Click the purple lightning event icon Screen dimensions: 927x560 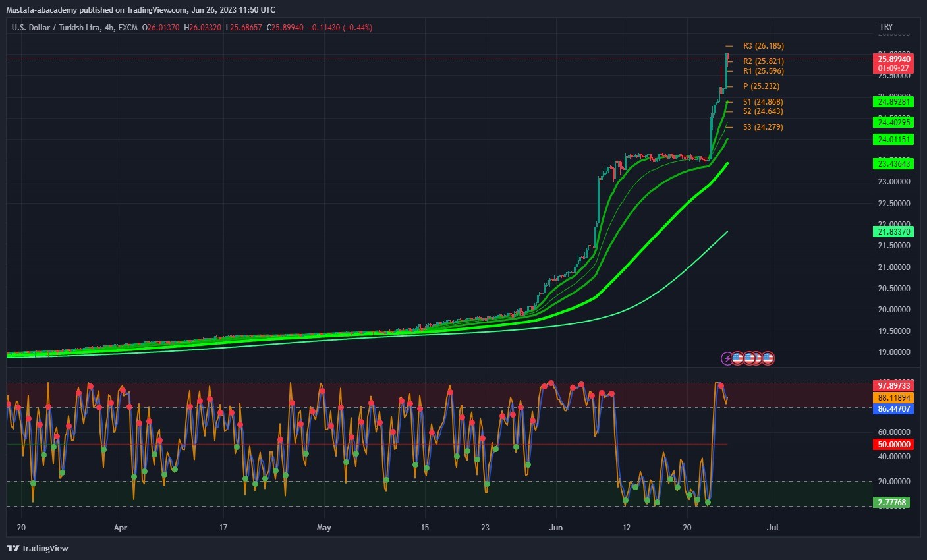727,358
